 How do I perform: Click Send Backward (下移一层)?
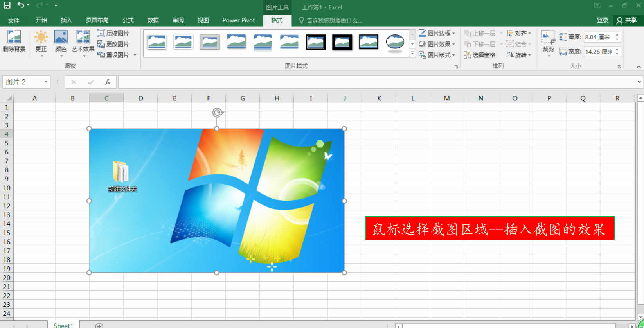[480, 44]
